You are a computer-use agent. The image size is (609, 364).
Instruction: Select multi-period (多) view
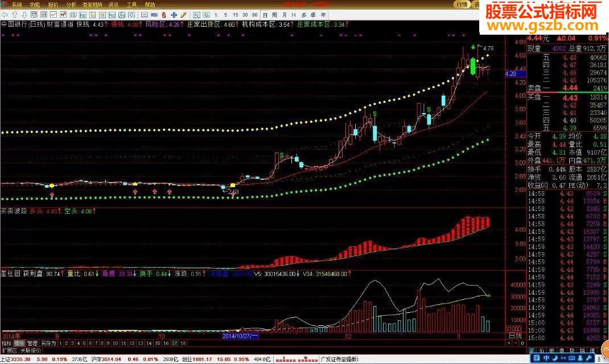tap(303, 15)
